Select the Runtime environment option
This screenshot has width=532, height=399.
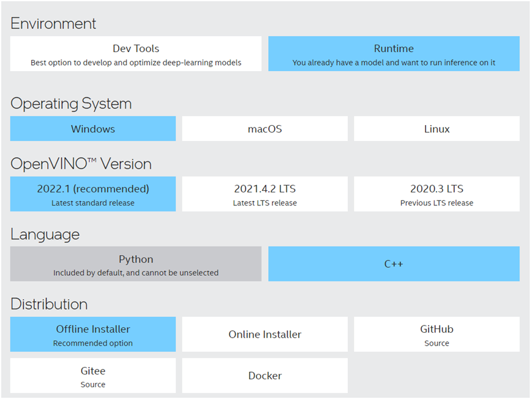(x=394, y=53)
